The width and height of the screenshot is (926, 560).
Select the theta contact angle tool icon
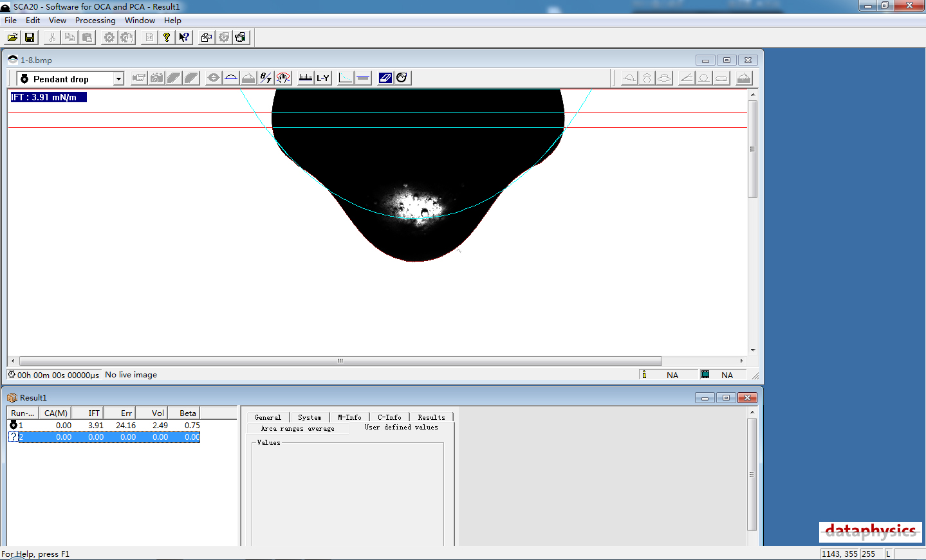click(x=265, y=77)
